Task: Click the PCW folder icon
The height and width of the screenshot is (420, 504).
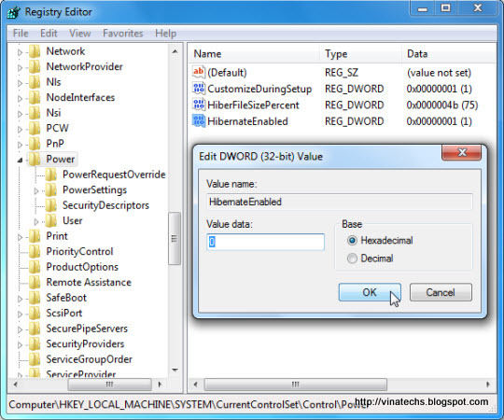Action: (x=35, y=128)
